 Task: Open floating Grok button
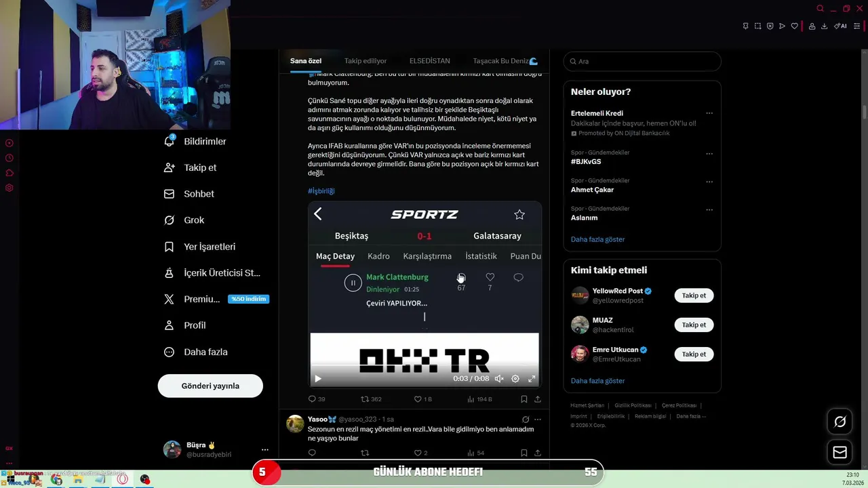click(x=840, y=422)
